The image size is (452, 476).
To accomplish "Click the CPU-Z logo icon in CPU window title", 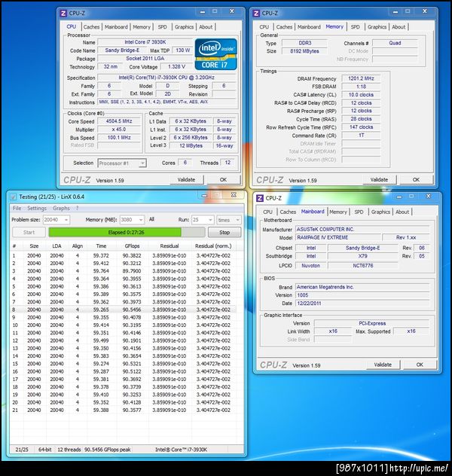I will (63, 14).
